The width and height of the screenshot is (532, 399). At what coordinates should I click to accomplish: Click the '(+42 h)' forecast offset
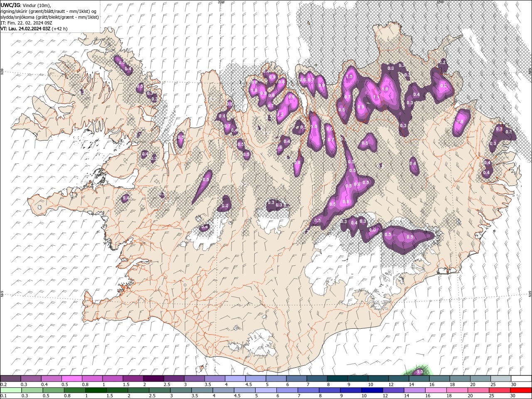tap(60, 29)
